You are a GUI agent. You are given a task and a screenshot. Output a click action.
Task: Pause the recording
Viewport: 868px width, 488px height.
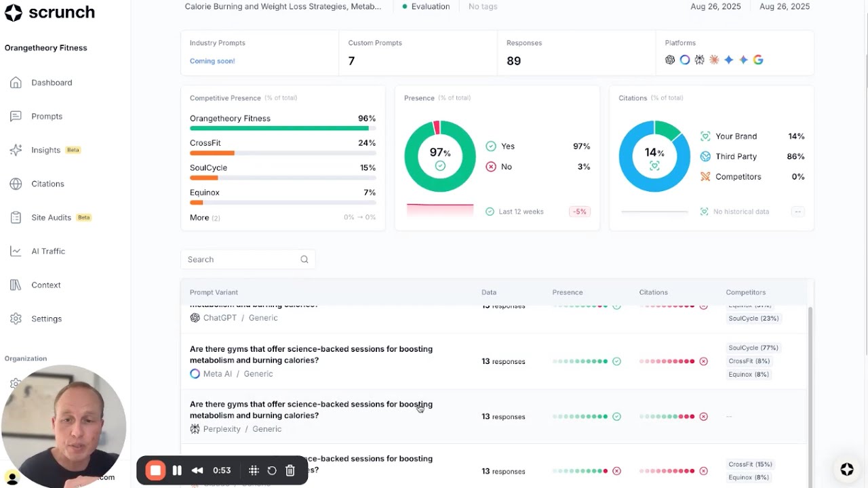(x=177, y=470)
